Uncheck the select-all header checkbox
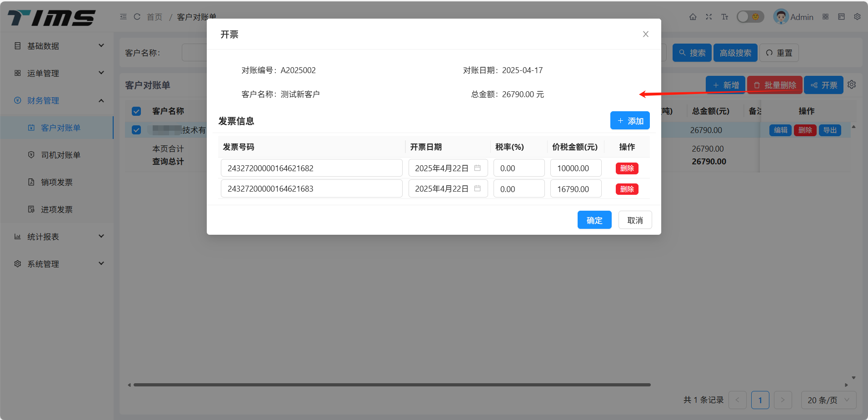 136,111
